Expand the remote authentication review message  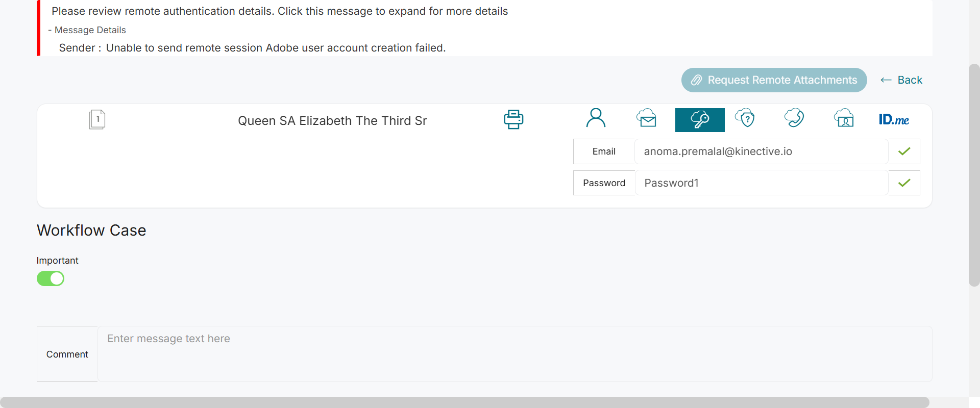(x=280, y=11)
